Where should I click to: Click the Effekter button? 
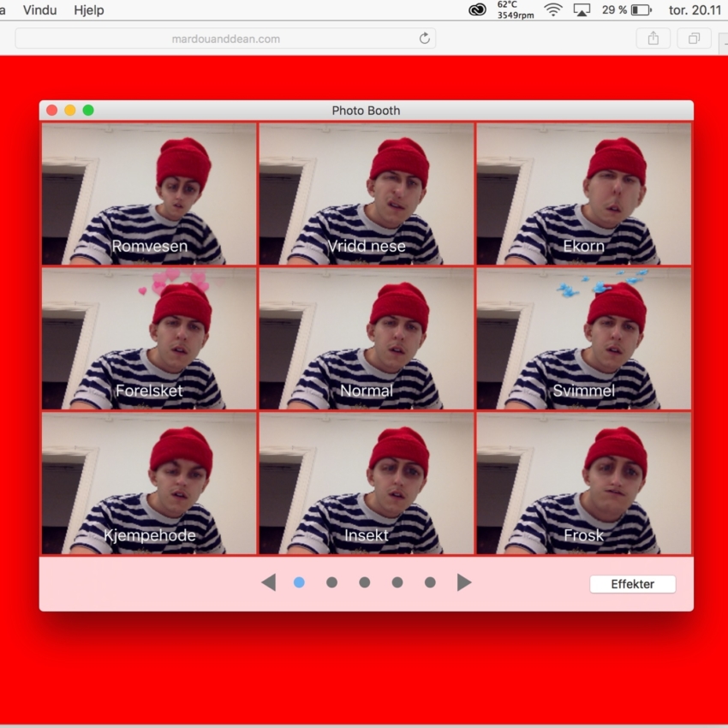tap(632, 584)
